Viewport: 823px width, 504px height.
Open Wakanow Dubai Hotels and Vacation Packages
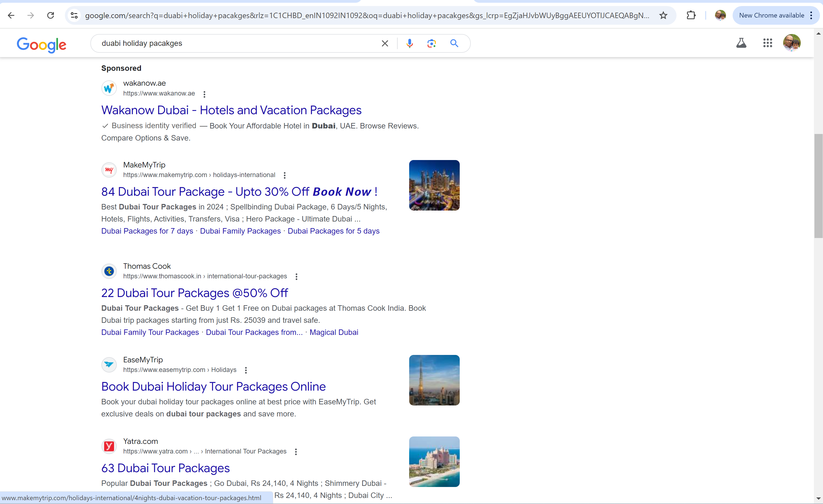[231, 110]
